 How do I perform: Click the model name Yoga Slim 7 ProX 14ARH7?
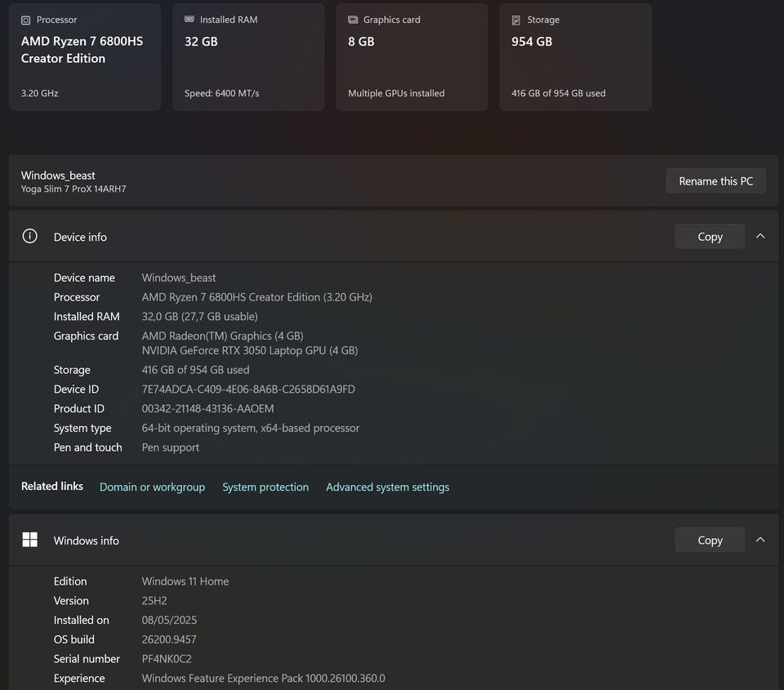point(73,189)
